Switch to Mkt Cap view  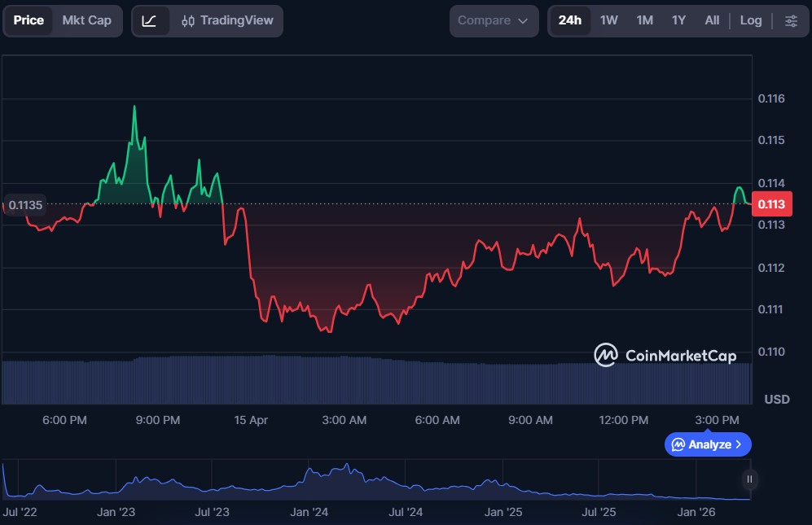(86, 20)
